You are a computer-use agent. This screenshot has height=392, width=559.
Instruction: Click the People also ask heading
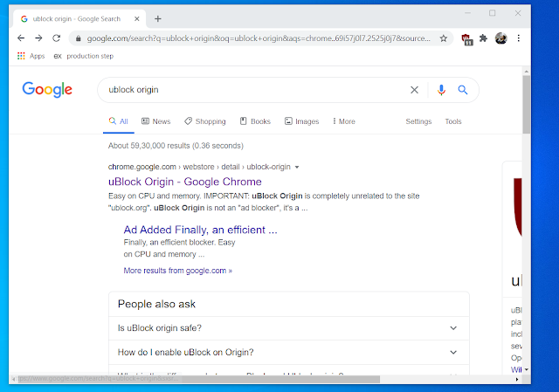[x=156, y=304]
